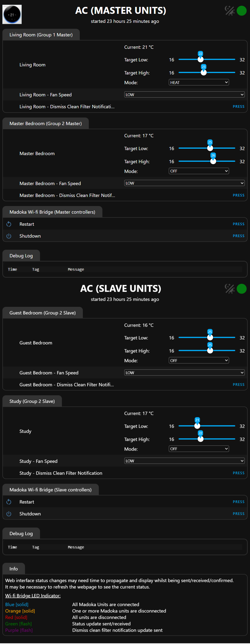Screen dimensions: 250x644
Task: Click 'Current: 16 °C' reading for Guest Bedroom
Action: click(x=139, y=325)
